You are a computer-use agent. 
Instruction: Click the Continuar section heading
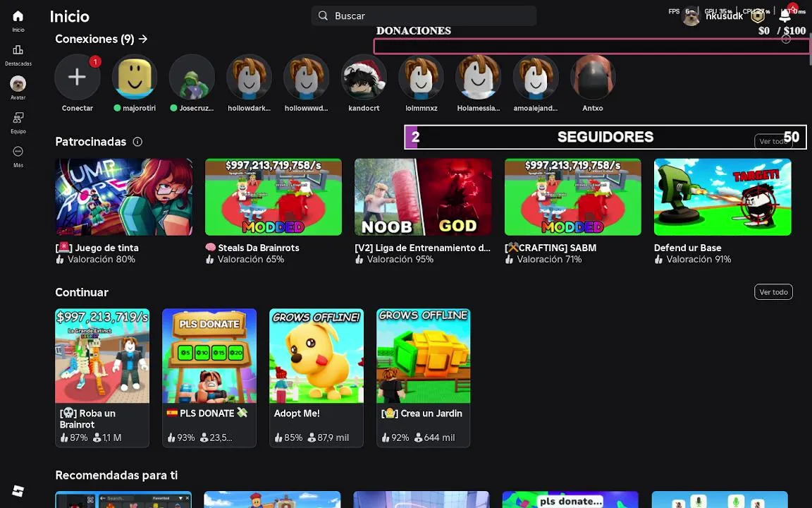click(x=82, y=292)
